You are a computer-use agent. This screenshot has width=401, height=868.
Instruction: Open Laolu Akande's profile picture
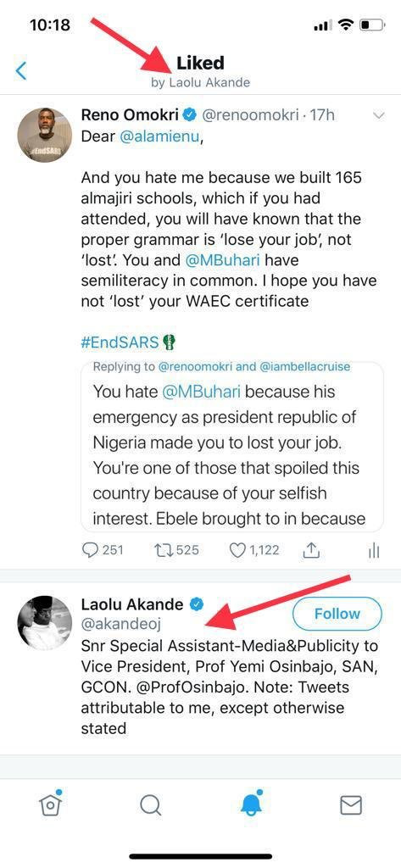pos(45,623)
